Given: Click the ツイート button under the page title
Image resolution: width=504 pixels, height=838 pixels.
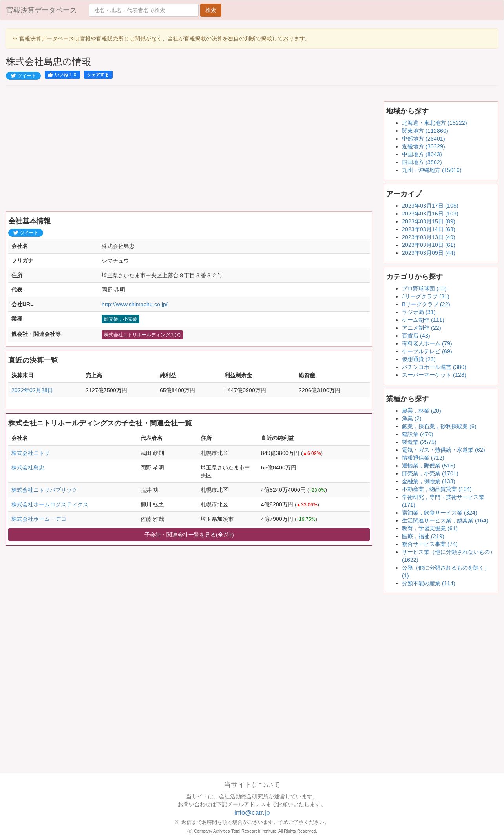Looking at the screenshot, I should [x=23, y=76].
